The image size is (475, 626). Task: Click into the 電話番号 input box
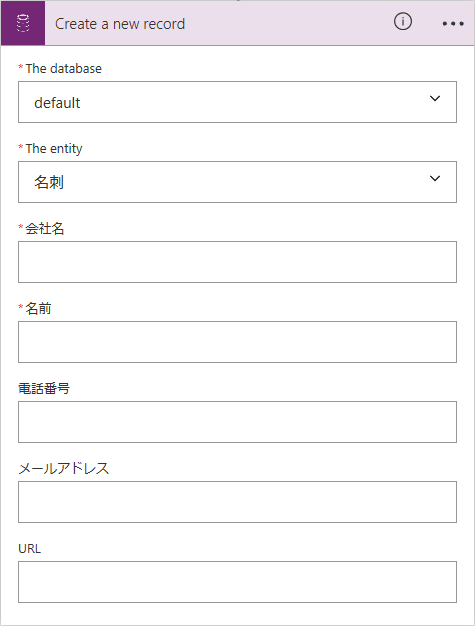click(x=237, y=422)
